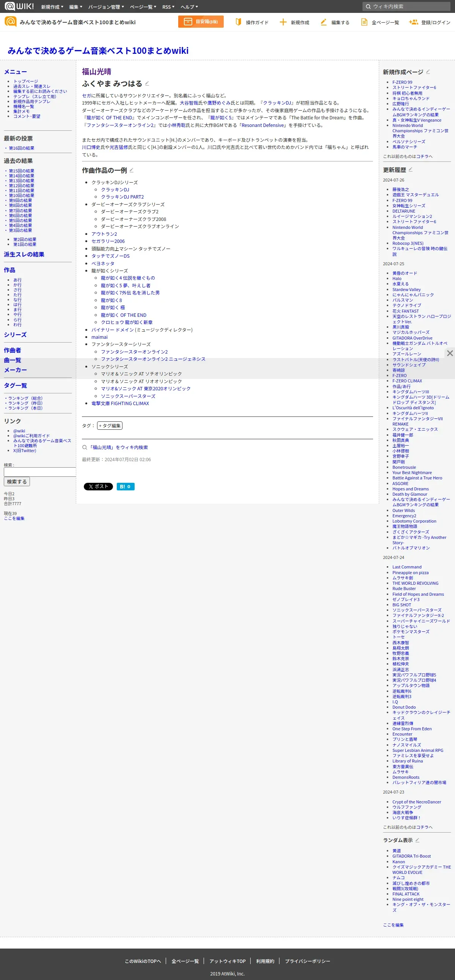Open 龍が如く OF THE END list link
The image size is (455, 980).
point(123,315)
